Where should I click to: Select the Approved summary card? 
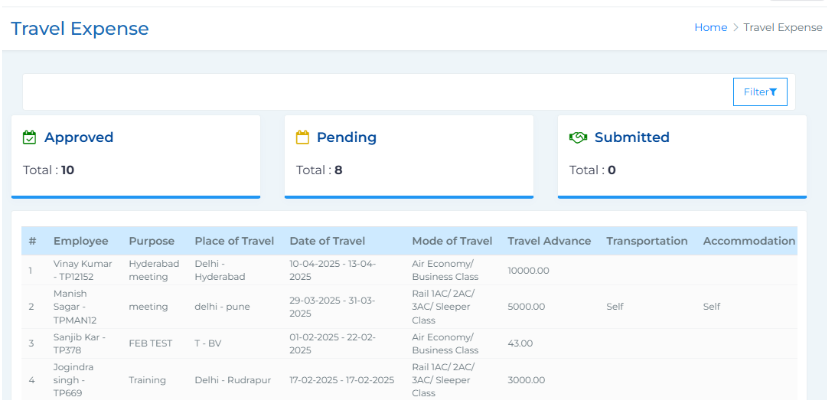(136, 155)
